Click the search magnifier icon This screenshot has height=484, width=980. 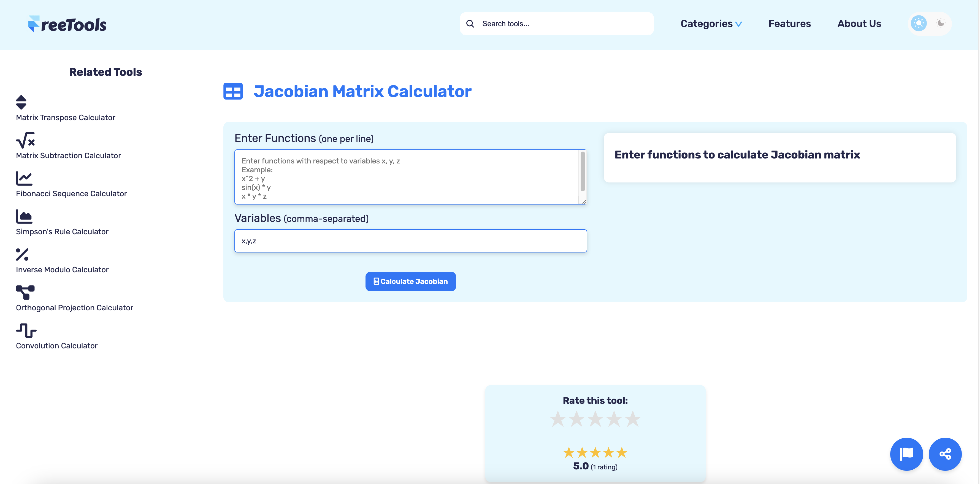coord(470,23)
